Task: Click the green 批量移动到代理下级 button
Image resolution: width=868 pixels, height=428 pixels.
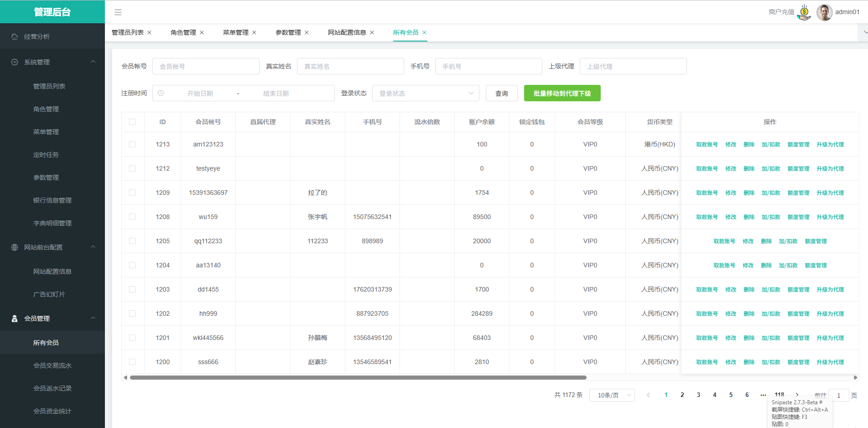Action: (x=562, y=93)
